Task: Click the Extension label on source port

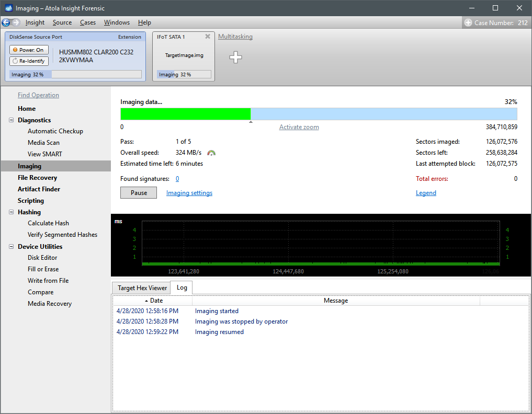Action: tap(130, 37)
